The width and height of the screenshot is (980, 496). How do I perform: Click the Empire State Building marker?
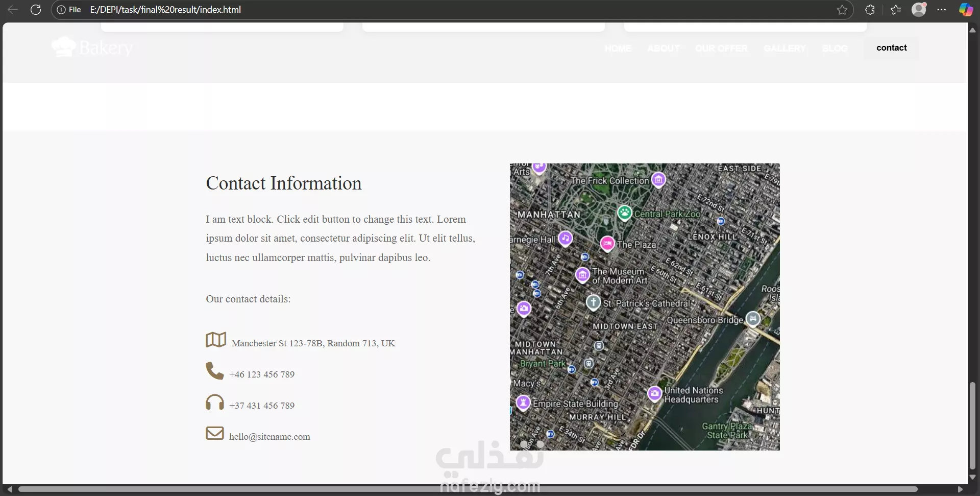pos(523,403)
